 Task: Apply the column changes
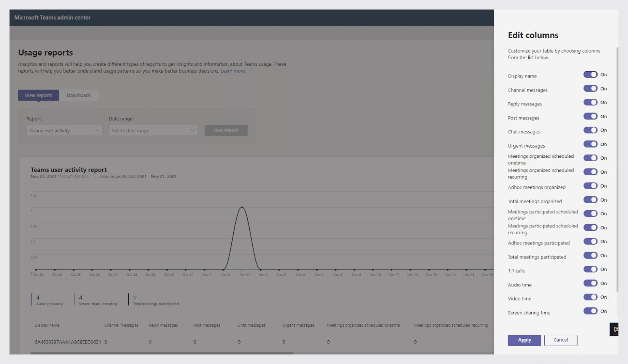[524, 340]
